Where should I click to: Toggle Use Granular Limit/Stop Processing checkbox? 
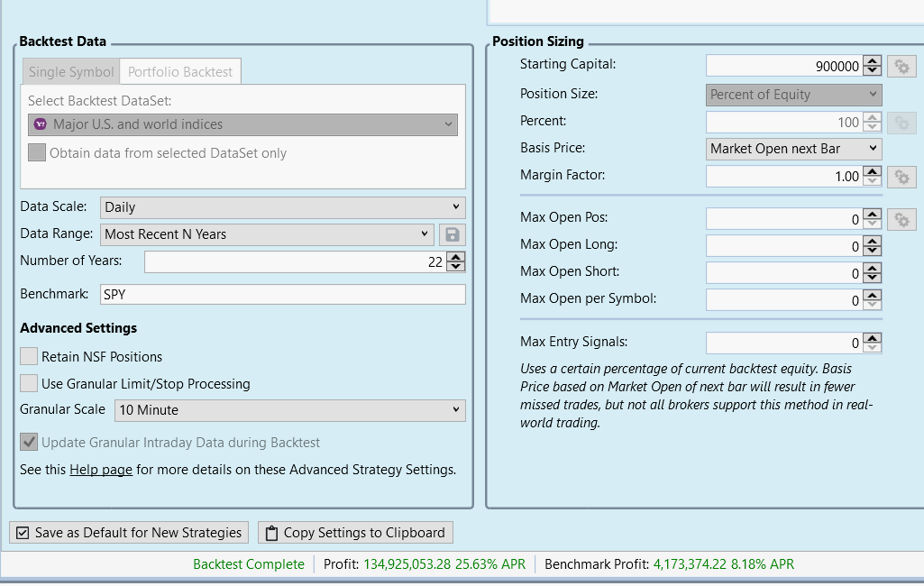pyautogui.click(x=29, y=384)
